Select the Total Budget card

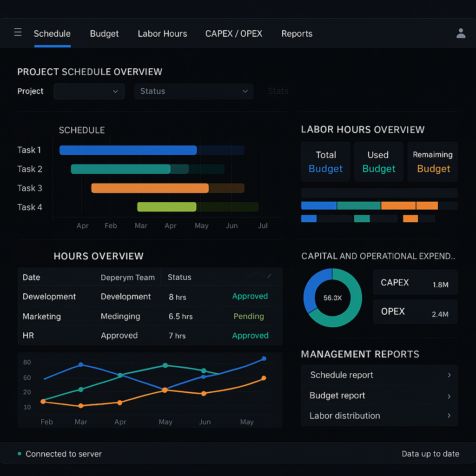click(325, 162)
